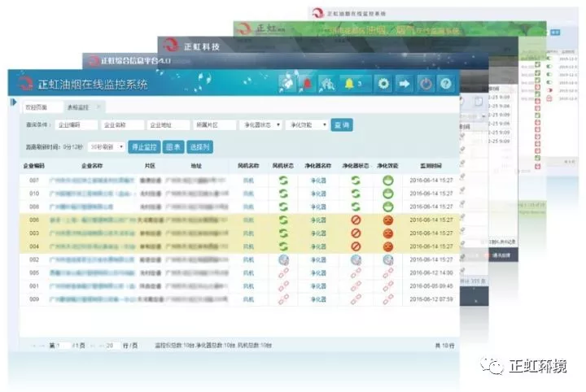
Task: Click green smiley efficiency icon in row 010
Action: (x=388, y=194)
